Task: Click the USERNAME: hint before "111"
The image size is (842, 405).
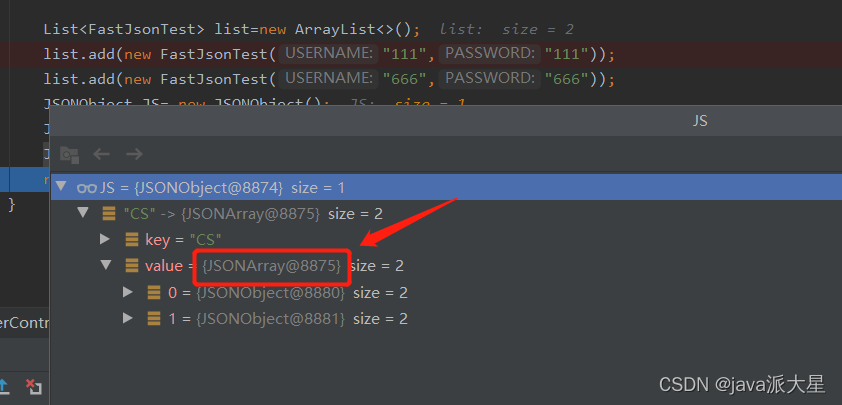Action: (x=329, y=54)
